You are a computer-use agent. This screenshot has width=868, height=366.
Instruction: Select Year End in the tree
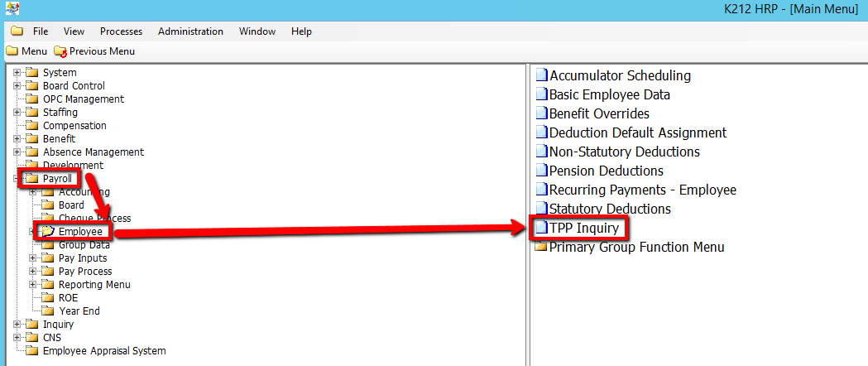pyautogui.click(x=79, y=311)
